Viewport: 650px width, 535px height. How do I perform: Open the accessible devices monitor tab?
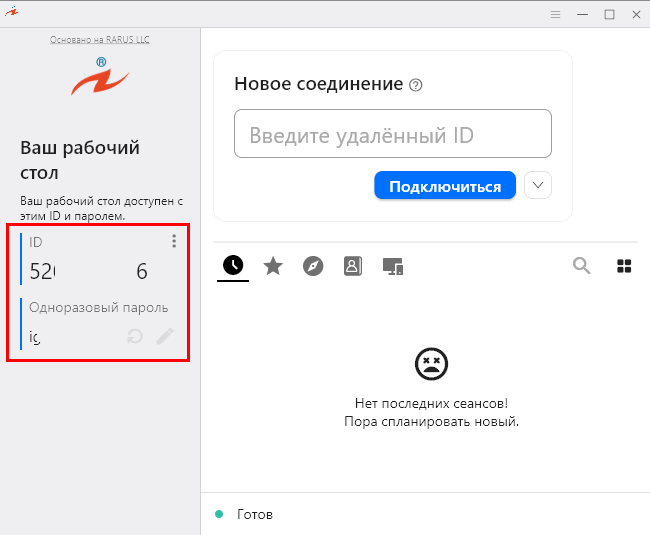coord(392,266)
